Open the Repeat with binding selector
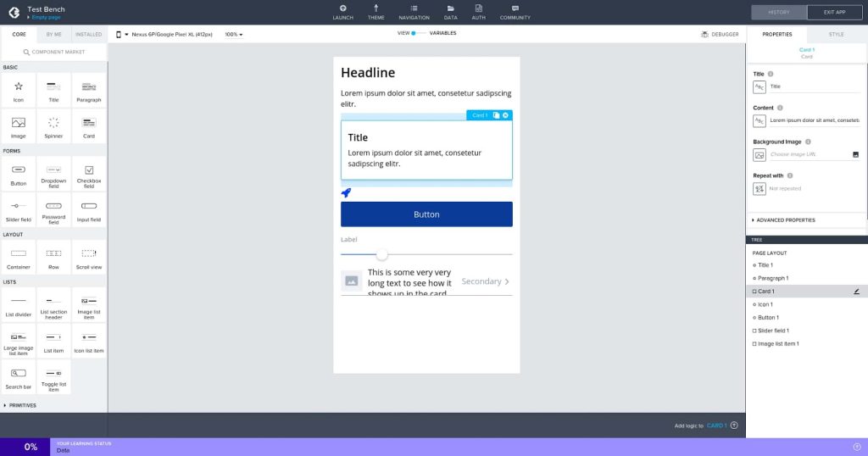The image size is (868, 456). (x=759, y=189)
